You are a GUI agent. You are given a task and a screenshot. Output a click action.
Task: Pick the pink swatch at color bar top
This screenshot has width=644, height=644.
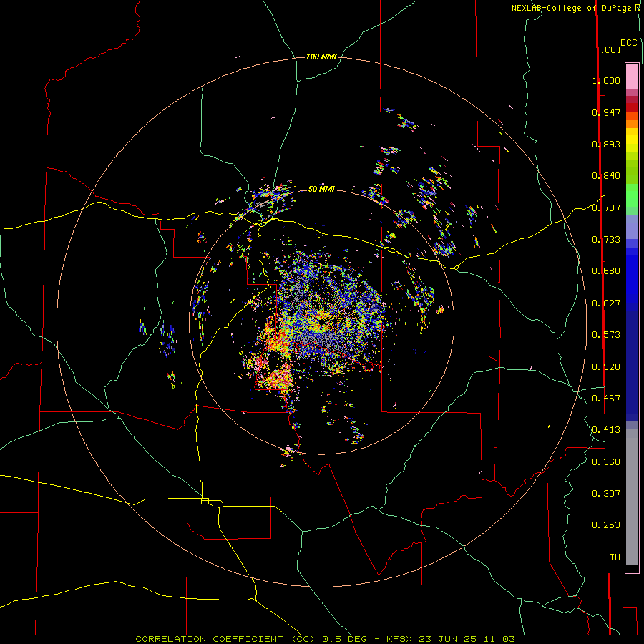632,76
